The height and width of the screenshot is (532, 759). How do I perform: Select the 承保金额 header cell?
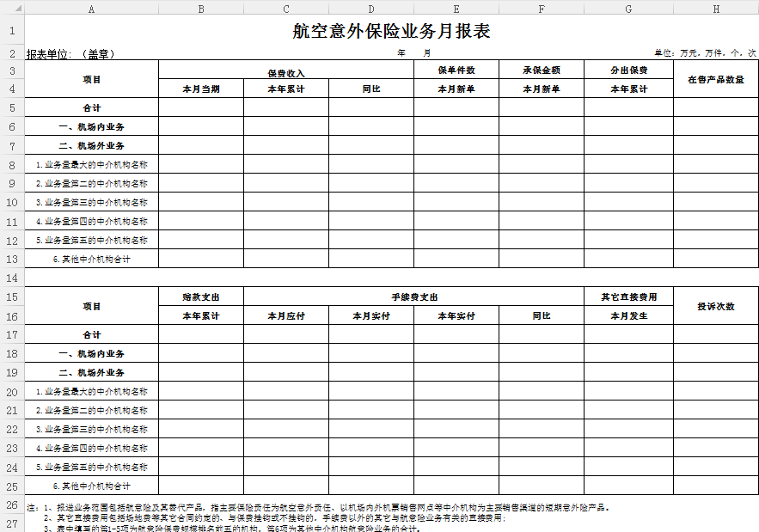coord(542,70)
